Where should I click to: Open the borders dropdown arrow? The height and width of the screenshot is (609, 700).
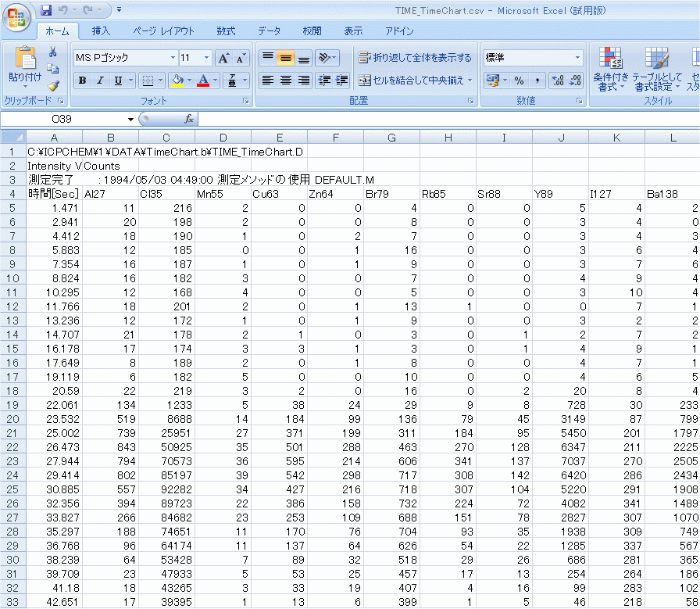click(x=160, y=81)
